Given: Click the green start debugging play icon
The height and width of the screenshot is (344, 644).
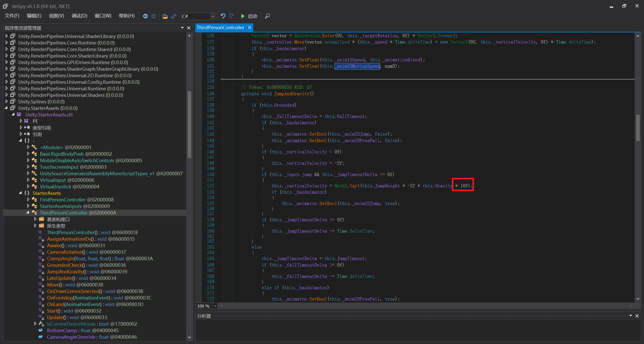Looking at the screenshot, I should point(243,16).
